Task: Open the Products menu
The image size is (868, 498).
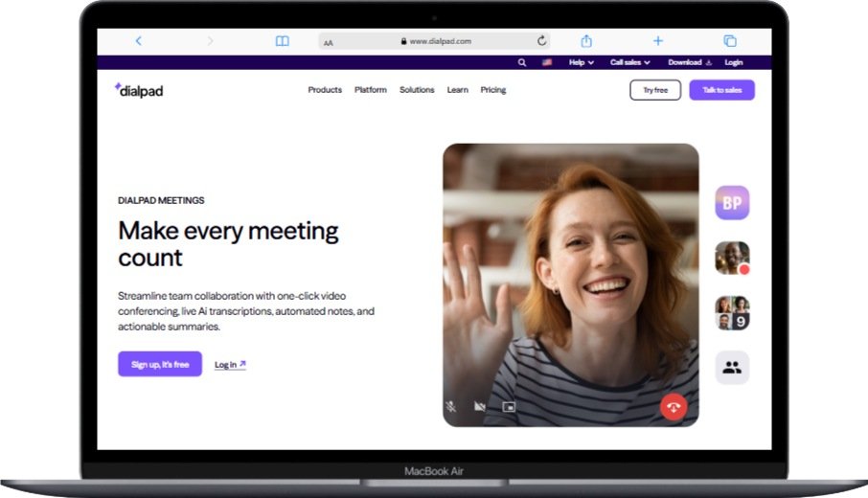Action: click(x=325, y=90)
